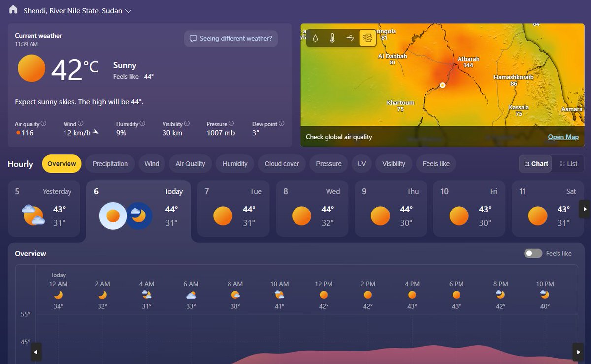This screenshot has width=591, height=364.
Task: Open Map link on air quality map
Action: click(x=563, y=137)
